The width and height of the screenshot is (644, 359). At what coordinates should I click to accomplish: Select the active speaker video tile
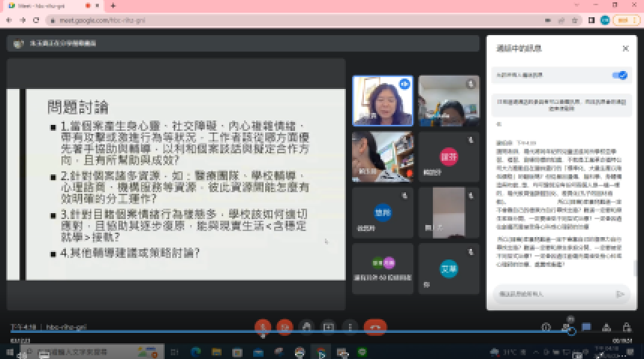(382, 101)
